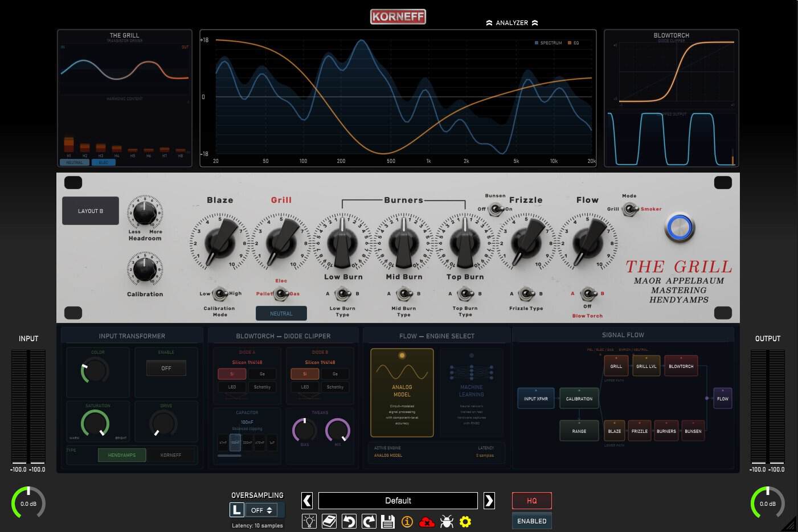Viewport: 798px width, 532px height.
Task: Select the Analog Model engine card
Action: (402, 392)
